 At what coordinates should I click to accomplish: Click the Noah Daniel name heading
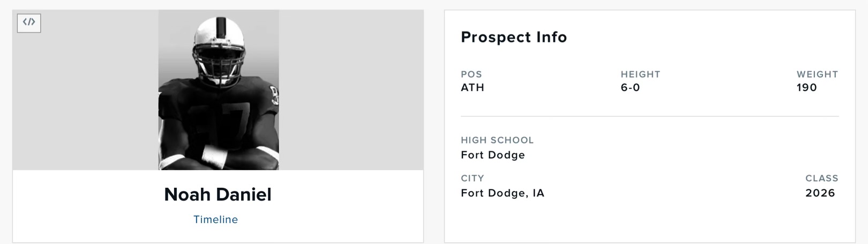[x=218, y=194]
